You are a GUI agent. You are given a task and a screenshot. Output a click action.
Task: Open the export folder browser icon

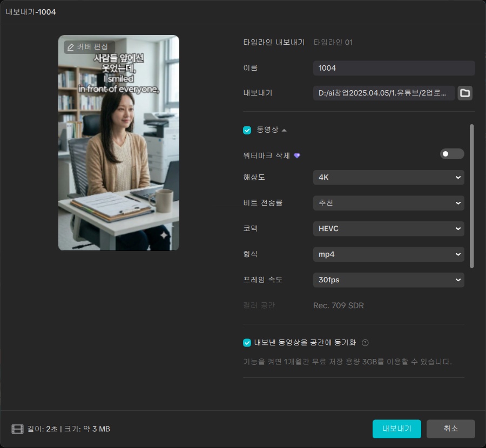tap(465, 93)
